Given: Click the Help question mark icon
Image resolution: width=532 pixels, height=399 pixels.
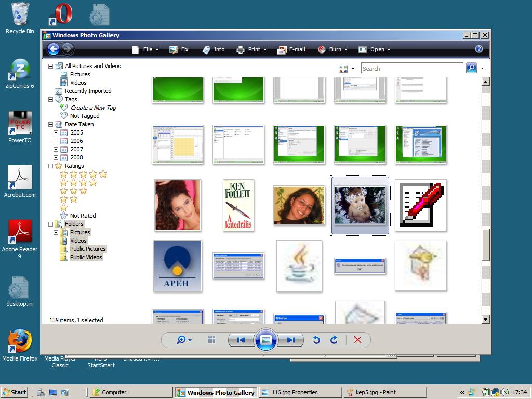Looking at the screenshot, I should point(478,49).
